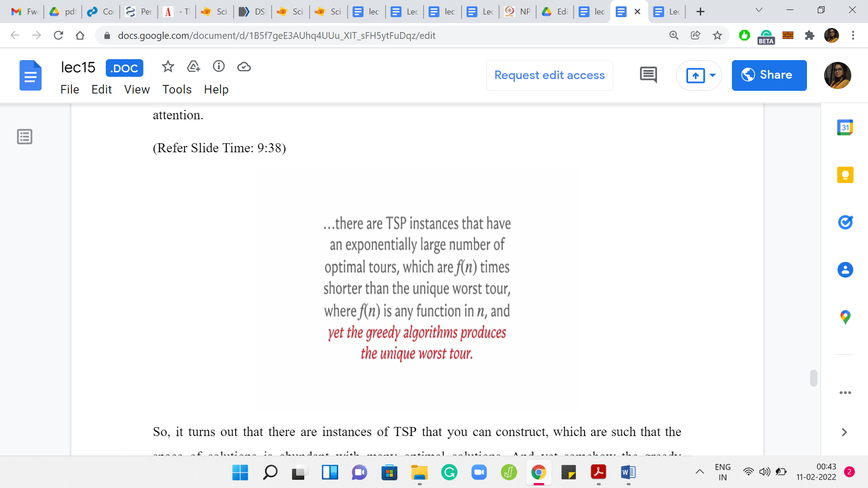Open the Chrome tab search dropdown chevron
Image resolution: width=868 pixels, height=488 pixels.
tap(759, 10)
